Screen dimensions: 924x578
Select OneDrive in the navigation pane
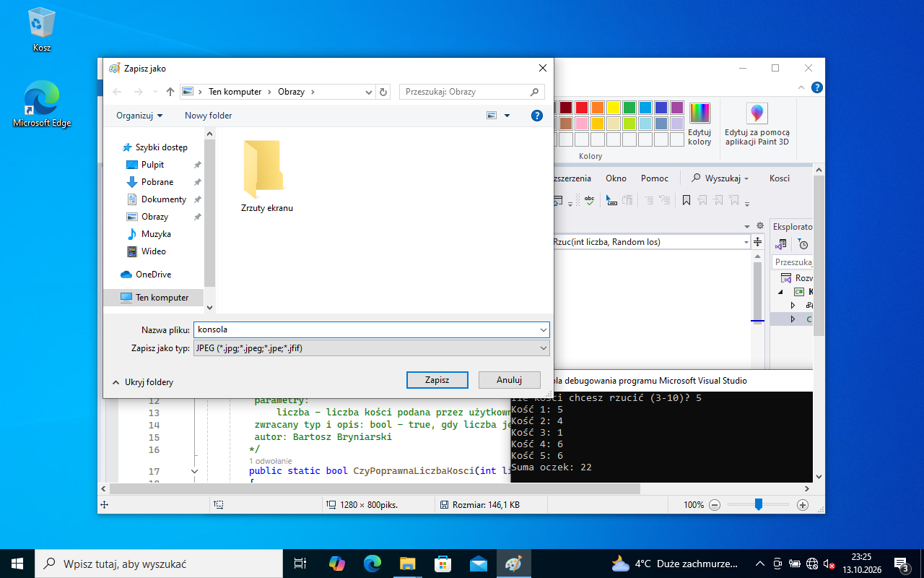coord(153,275)
